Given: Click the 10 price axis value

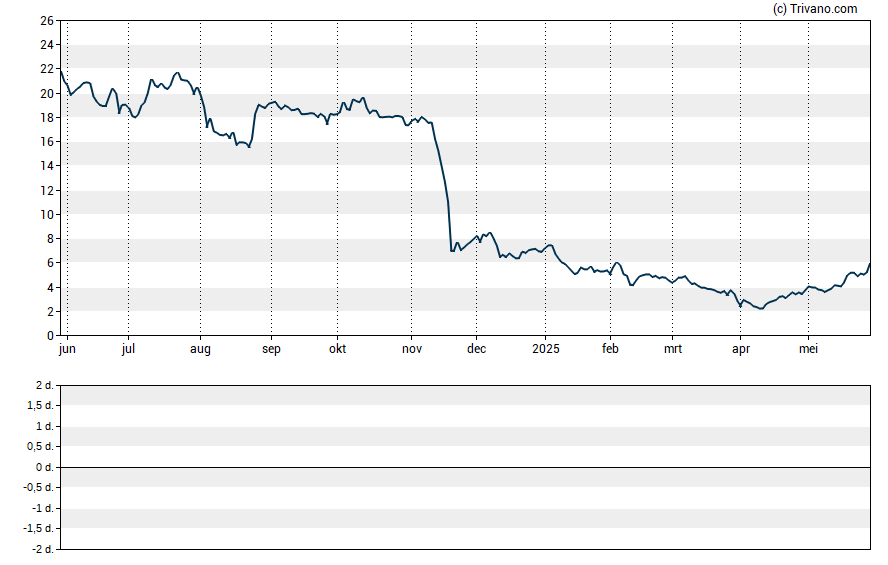Looking at the screenshot, I should click(47, 215).
